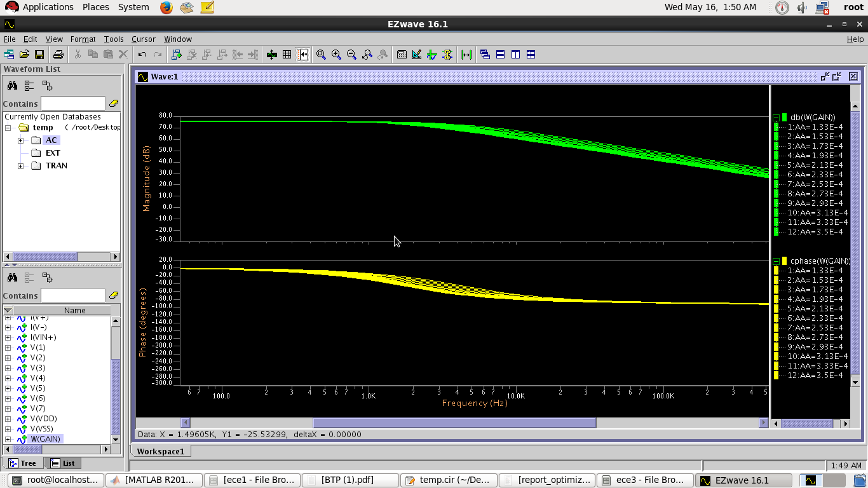The width and height of the screenshot is (868, 488).
Task: Open the Tools menu
Action: (x=114, y=39)
